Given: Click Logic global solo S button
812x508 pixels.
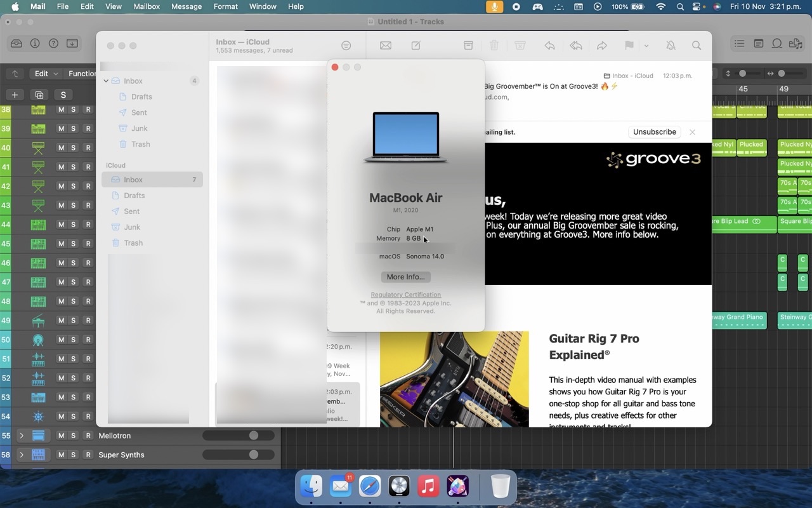Looking at the screenshot, I should (63, 95).
